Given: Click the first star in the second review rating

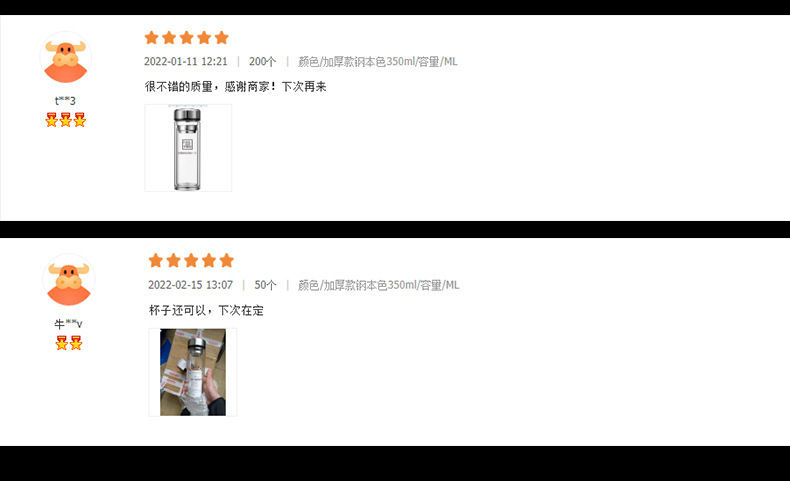Looking at the screenshot, I should pyautogui.click(x=156, y=260).
